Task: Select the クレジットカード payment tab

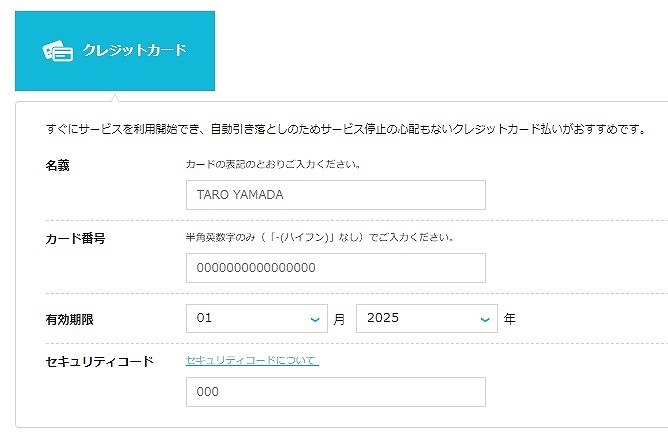Action: [115, 51]
